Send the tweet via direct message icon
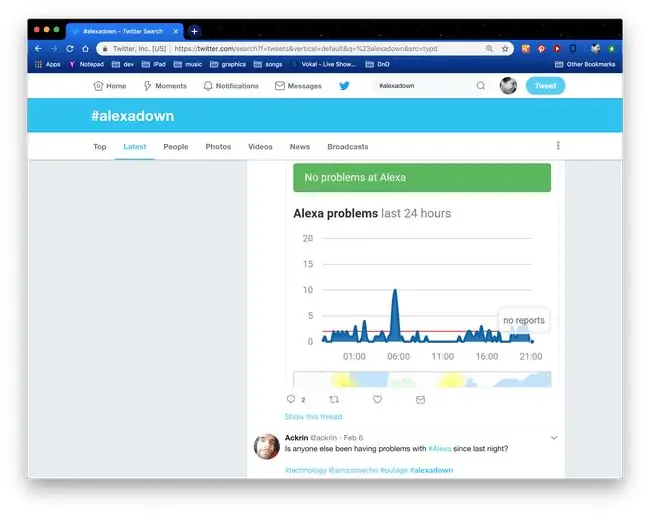The width and height of the screenshot is (650, 515). 420,400
